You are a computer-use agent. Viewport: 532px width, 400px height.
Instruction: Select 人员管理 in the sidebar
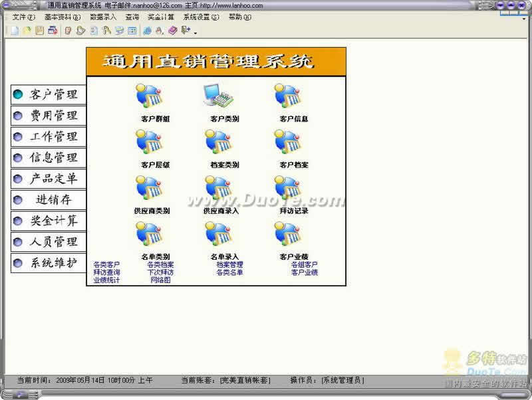tap(49, 242)
